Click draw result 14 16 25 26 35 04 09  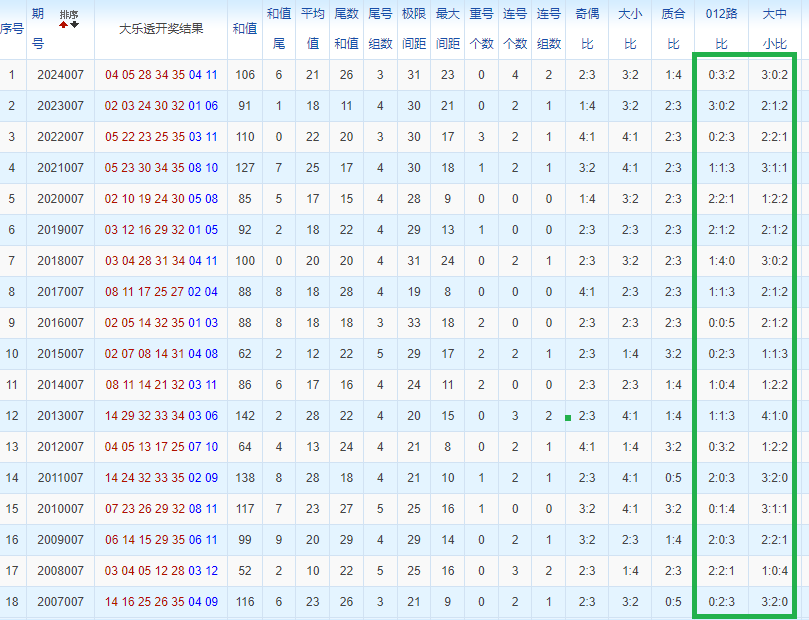pos(161,602)
